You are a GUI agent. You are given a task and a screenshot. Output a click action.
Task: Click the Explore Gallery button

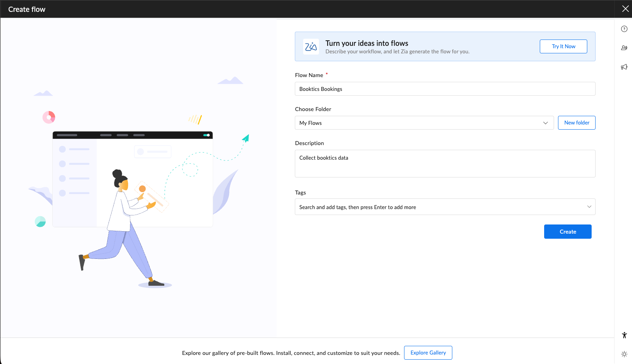(x=428, y=353)
